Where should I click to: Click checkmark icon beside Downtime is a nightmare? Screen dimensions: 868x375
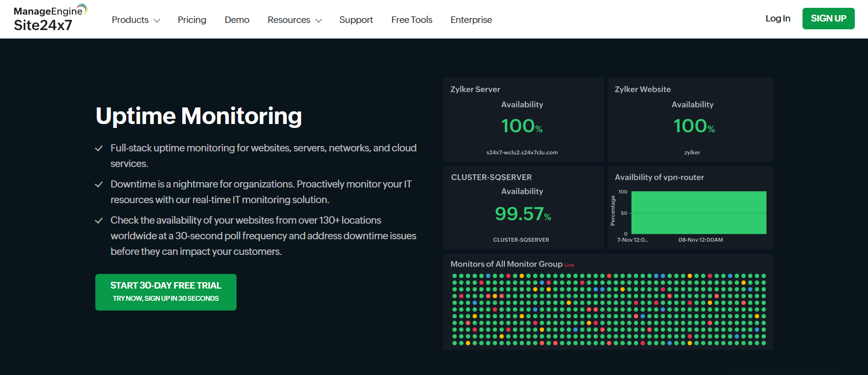(x=99, y=185)
